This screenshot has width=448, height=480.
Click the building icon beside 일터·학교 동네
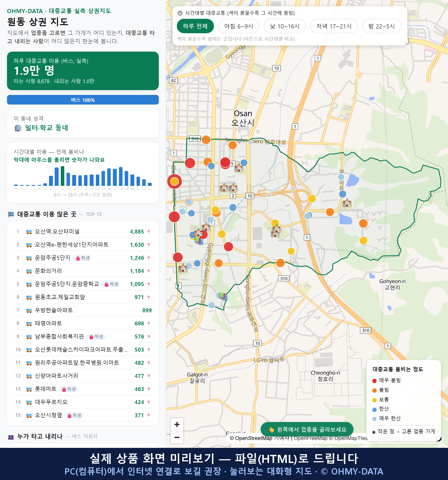pos(18,128)
